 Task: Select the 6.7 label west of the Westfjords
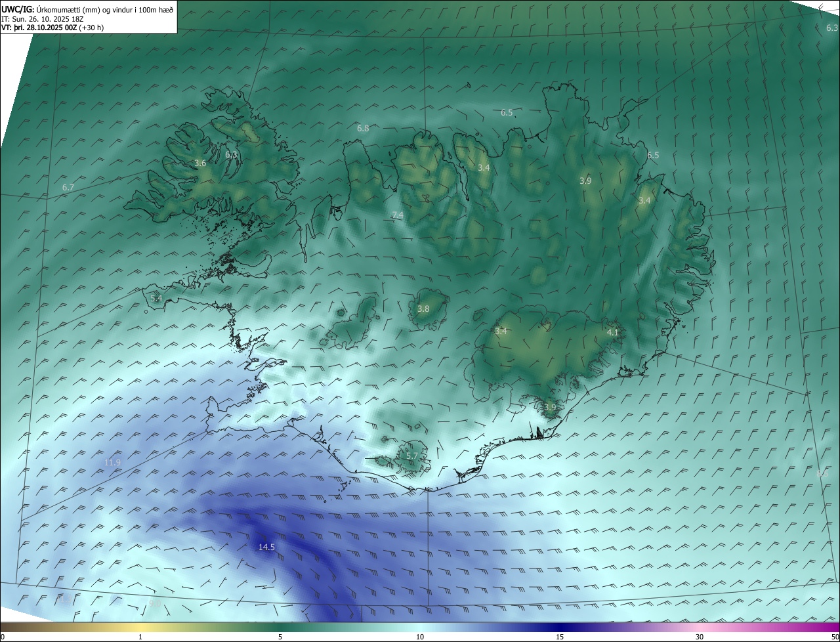click(68, 188)
